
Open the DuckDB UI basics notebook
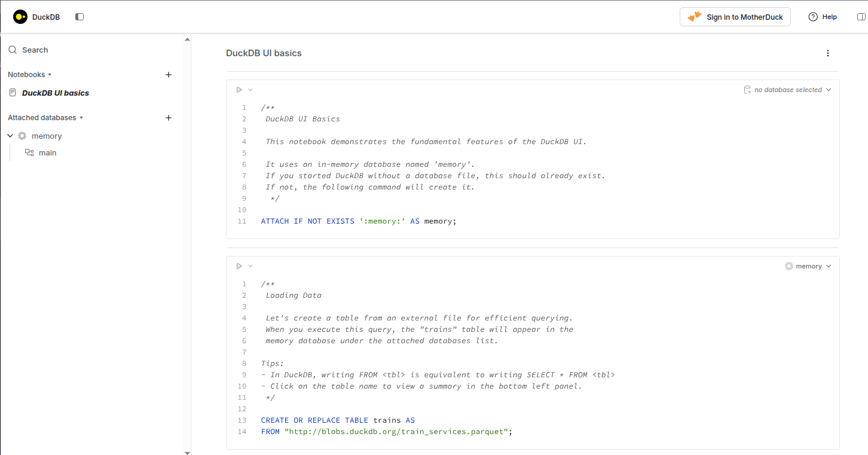click(x=56, y=93)
